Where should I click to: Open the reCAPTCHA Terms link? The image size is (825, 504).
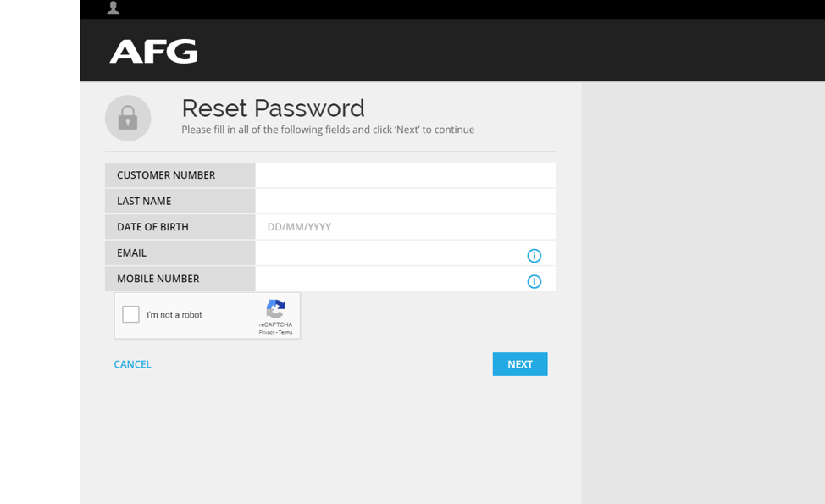(x=285, y=333)
